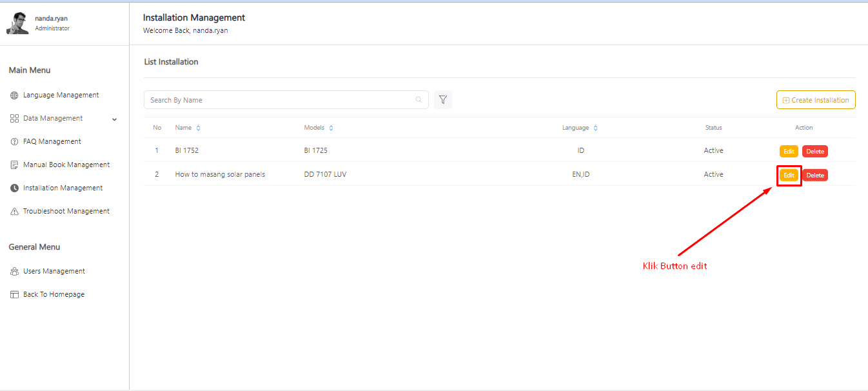Click the filter funnel icon
The height and width of the screenshot is (391, 868).
(x=443, y=100)
